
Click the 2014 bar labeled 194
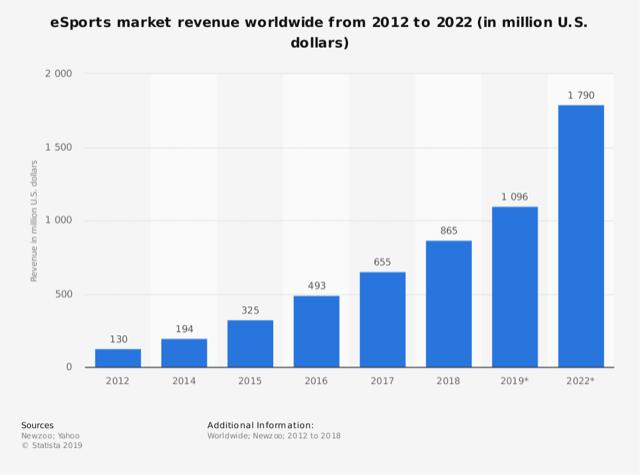pos(184,353)
